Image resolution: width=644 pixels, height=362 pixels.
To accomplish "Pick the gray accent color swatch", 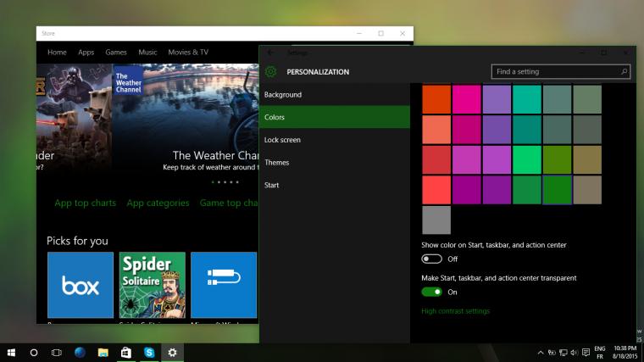I will pyautogui.click(x=436, y=220).
